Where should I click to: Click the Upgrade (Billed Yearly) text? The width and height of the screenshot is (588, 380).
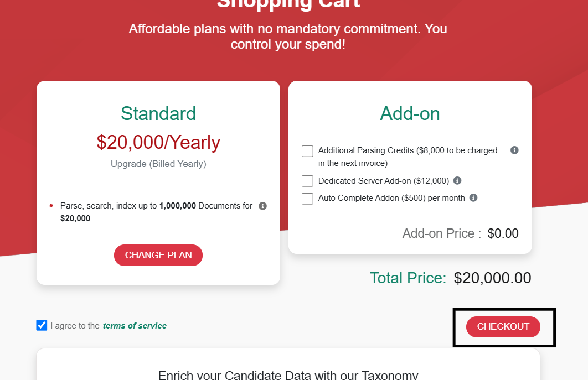pyautogui.click(x=158, y=164)
